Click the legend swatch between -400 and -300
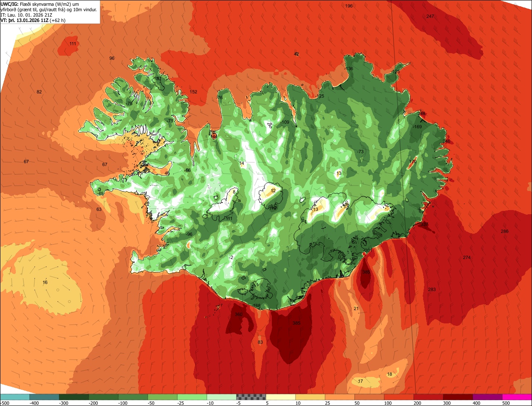The height and width of the screenshot is (406, 532). tap(44, 396)
